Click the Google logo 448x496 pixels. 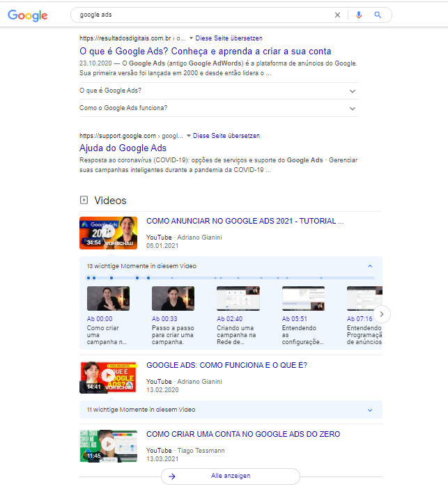[x=28, y=15]
